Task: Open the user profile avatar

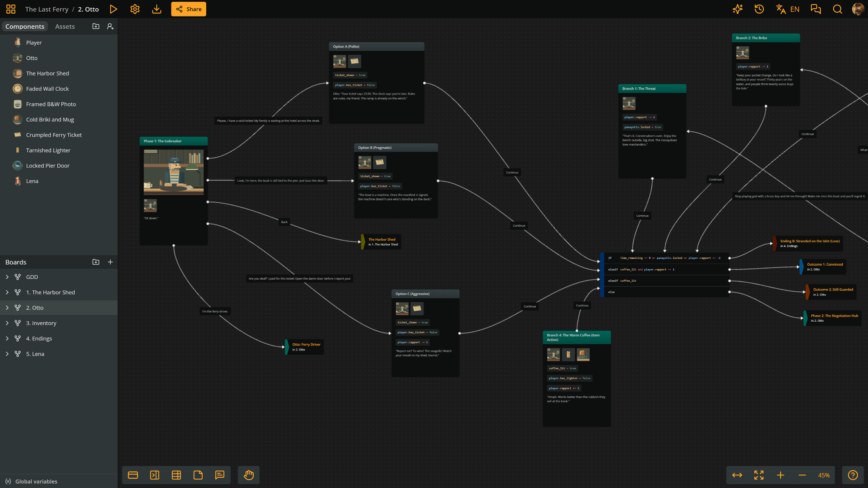Action: tap(858, 9)
